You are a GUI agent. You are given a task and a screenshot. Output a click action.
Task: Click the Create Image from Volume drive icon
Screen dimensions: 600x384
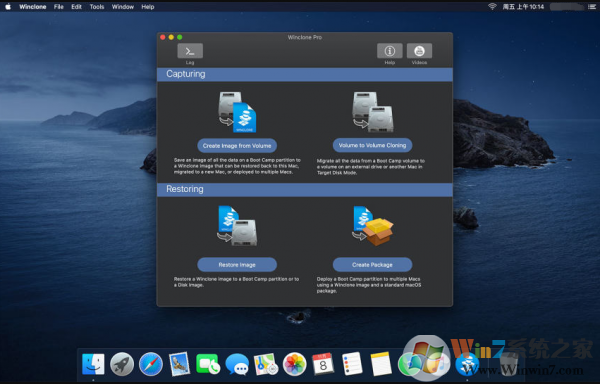click(x=237, y=112)
